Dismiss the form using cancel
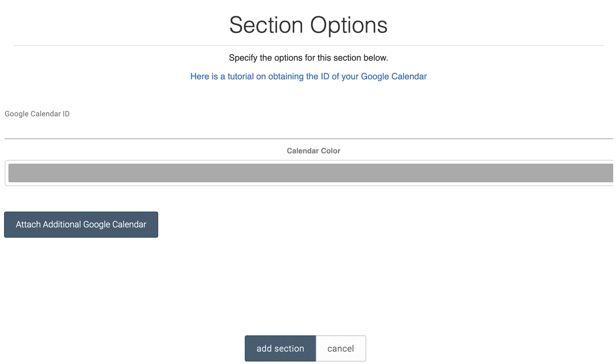616x364 pixels. 341,348
